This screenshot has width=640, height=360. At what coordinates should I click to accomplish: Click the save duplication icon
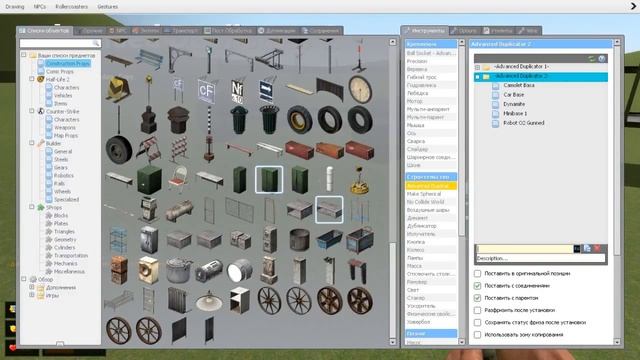[x=587, y=248]
